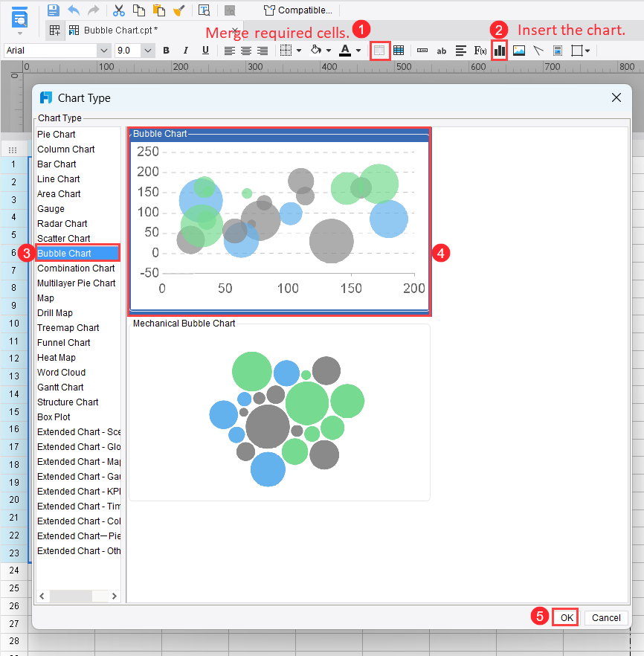Select Word Cloud in the list
The image size is (644, 656).
click(62, 373)
